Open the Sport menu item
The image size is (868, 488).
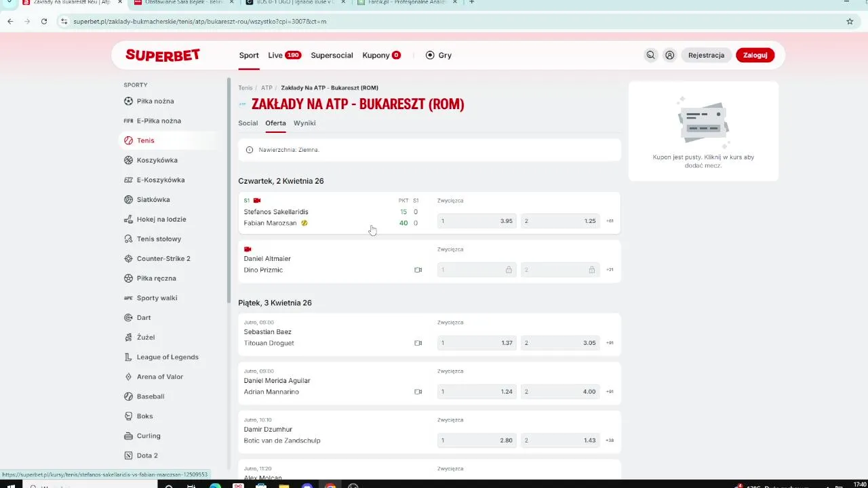tap(249, 56)
